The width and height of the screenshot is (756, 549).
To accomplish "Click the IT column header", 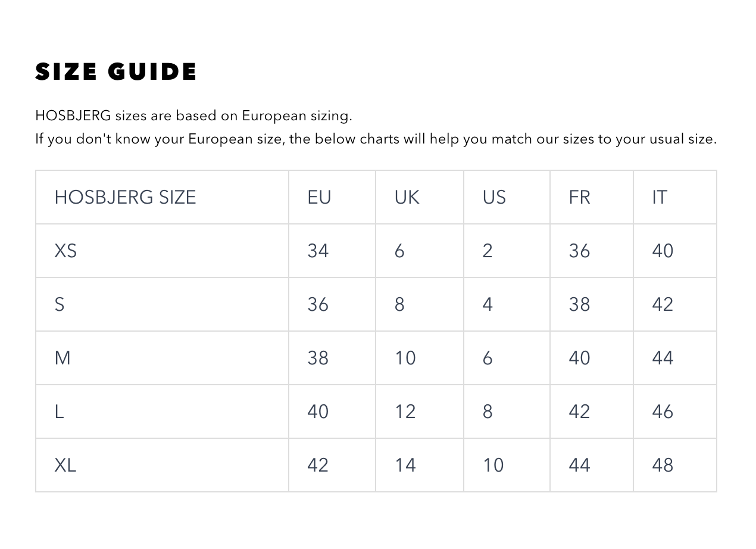I will click(660, 197).
